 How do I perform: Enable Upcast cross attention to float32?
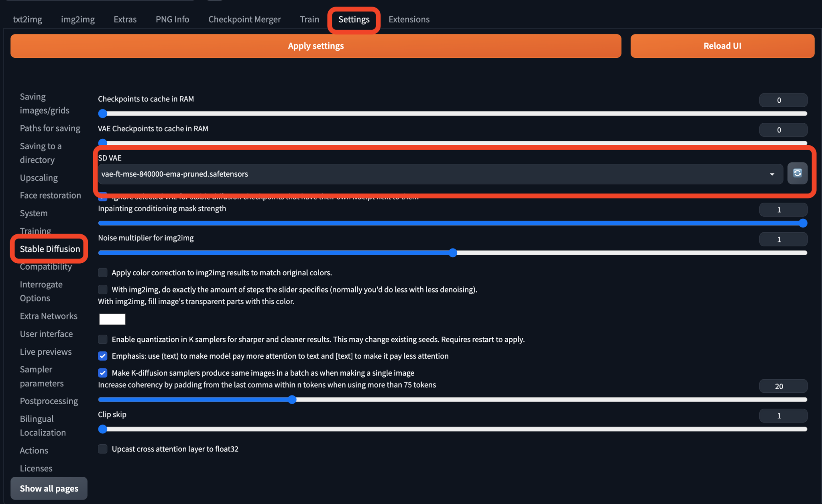[x=103, y=449]
